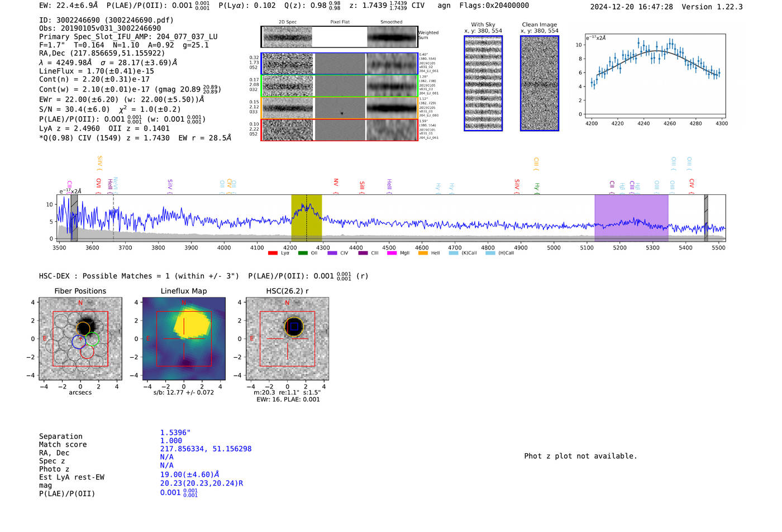This screenshot has height=532, width=782.
Task: Click the CIV purple legend swatch
Action: tap(332, 253)
